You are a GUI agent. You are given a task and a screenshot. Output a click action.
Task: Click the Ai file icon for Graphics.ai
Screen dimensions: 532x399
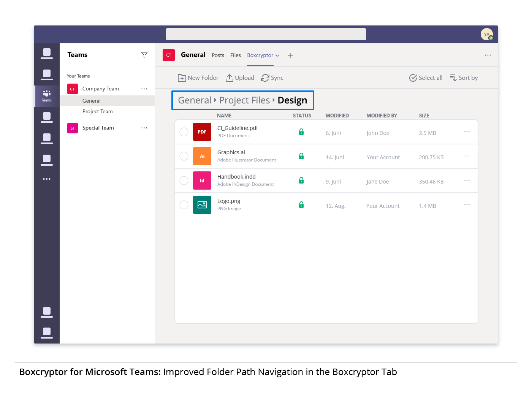click(202, 156)
